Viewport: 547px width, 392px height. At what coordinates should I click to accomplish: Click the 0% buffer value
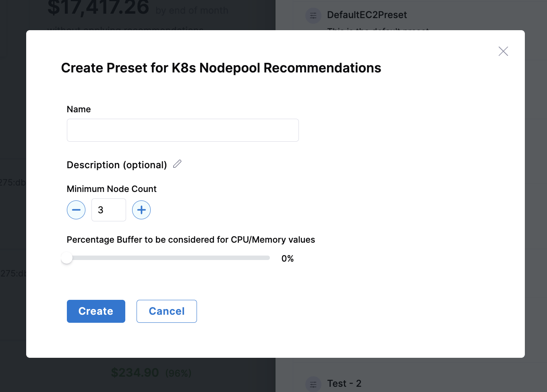(287, 258)
